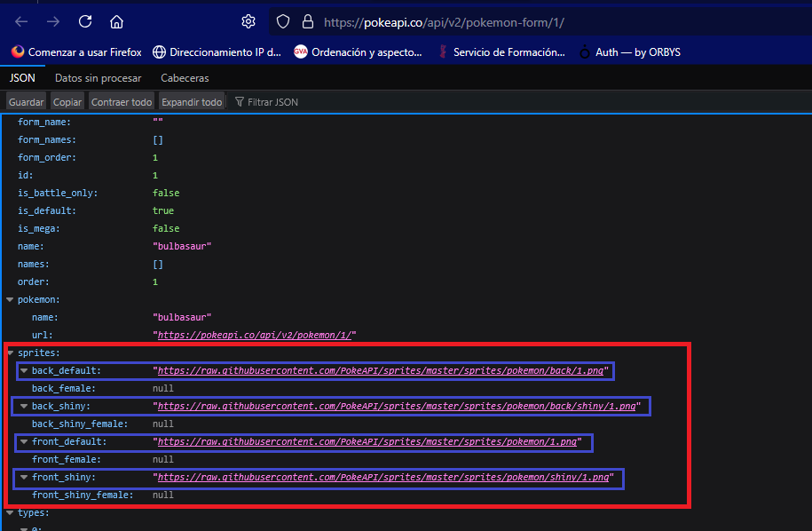The height and width of the screenshot is (531, 812).
Task: Click the gear icon beside the address bar
Action: pos(248,22)
